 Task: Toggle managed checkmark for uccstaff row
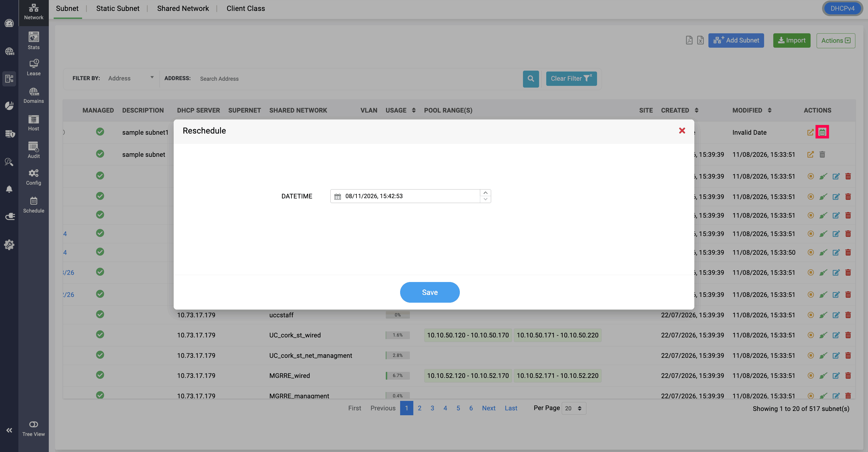100,314
